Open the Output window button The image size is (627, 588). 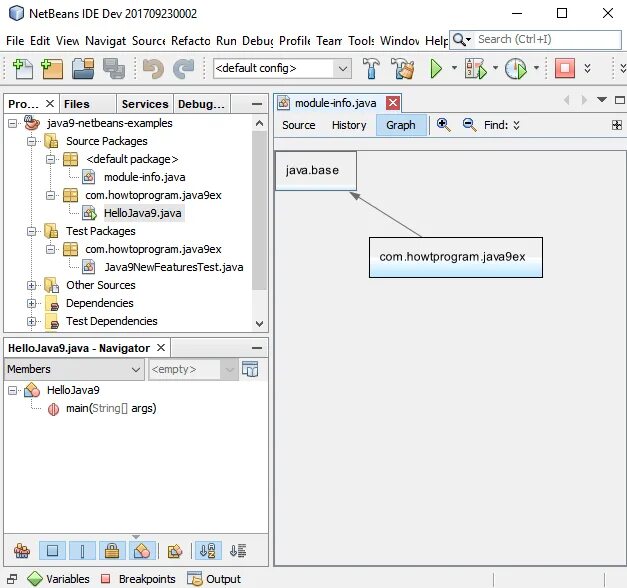pyautogui.click(x=214, y=579)
